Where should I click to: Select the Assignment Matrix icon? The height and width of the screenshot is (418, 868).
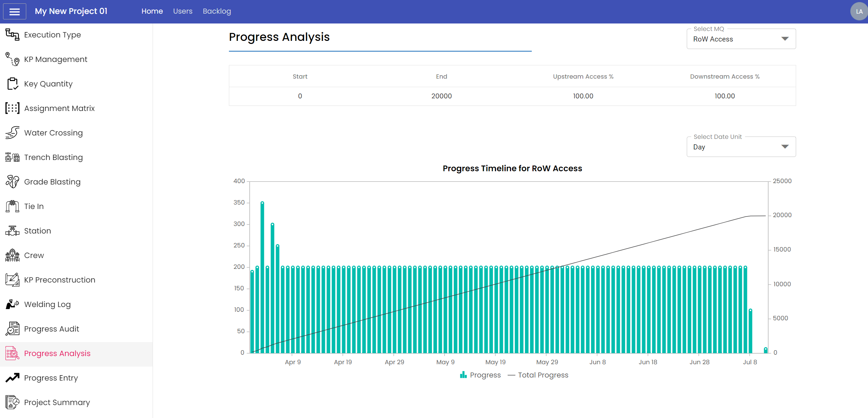(x=12, y=108)
